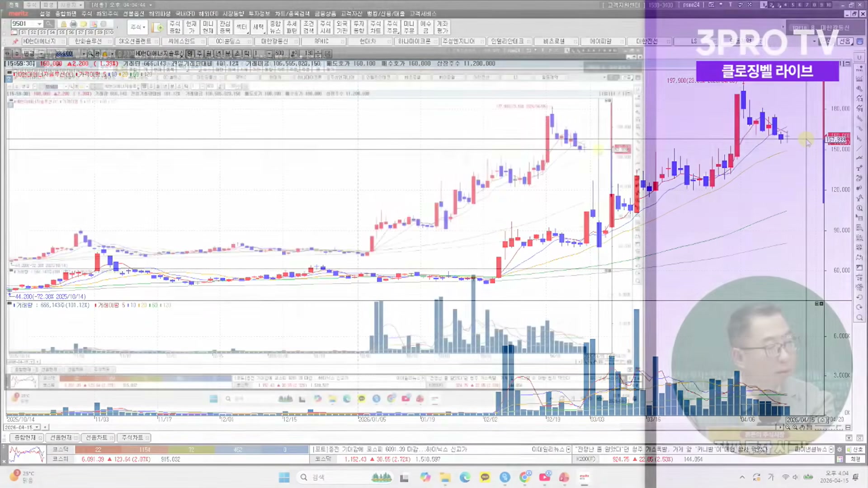Open the 주식 dropdown in the toolbar
The image size is (868, 488).
click(x=136, y=27)
